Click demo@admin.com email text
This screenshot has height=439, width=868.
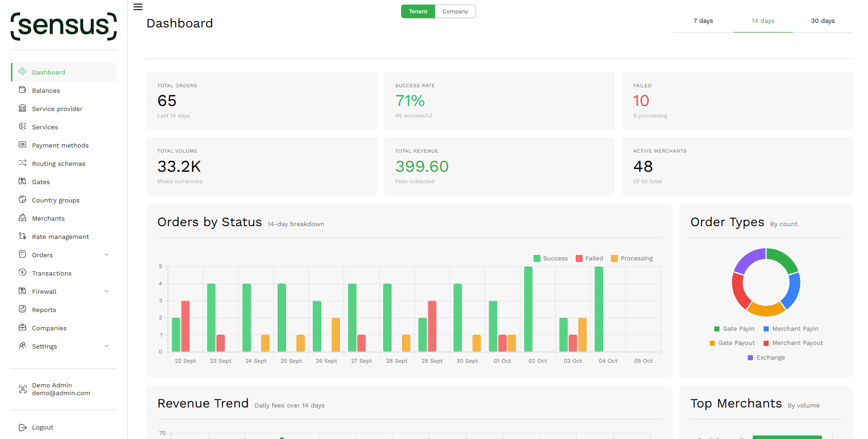[61, 393]
